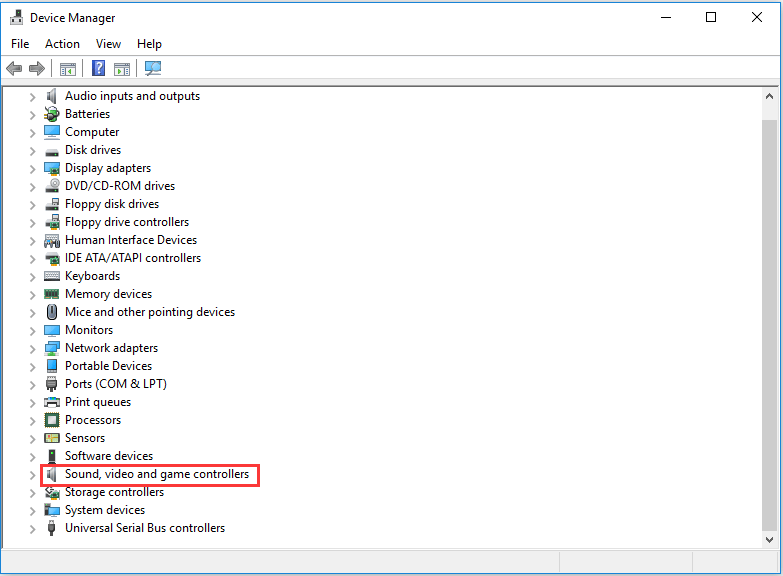
Task: Select the Network adapters icon
Action: pos(51,348)
